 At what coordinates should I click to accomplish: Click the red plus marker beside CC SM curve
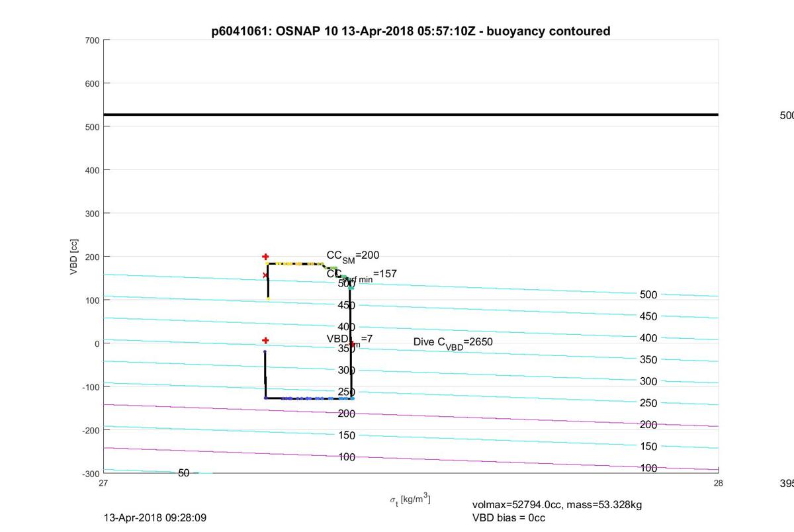click(x=265, y=257)
